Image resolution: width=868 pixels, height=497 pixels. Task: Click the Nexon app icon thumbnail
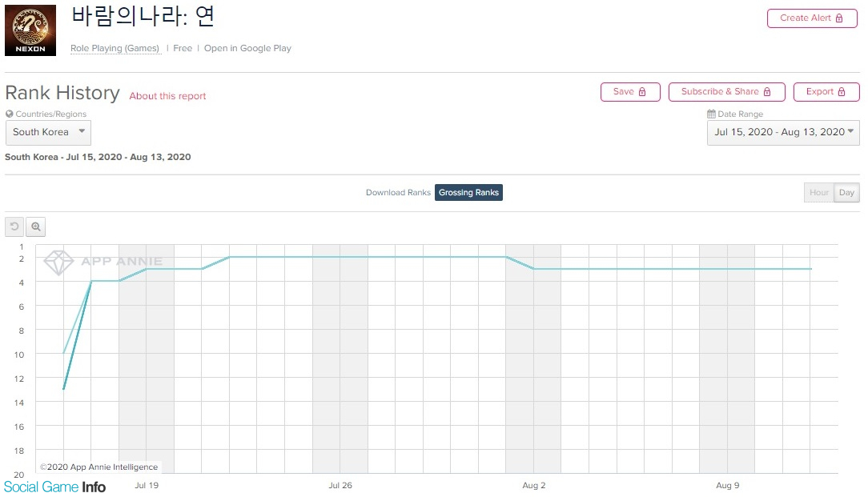(x=30, y=30)
